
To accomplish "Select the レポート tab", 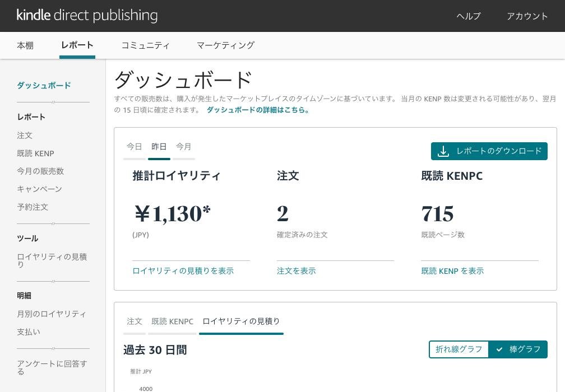I will pos(77,45).
